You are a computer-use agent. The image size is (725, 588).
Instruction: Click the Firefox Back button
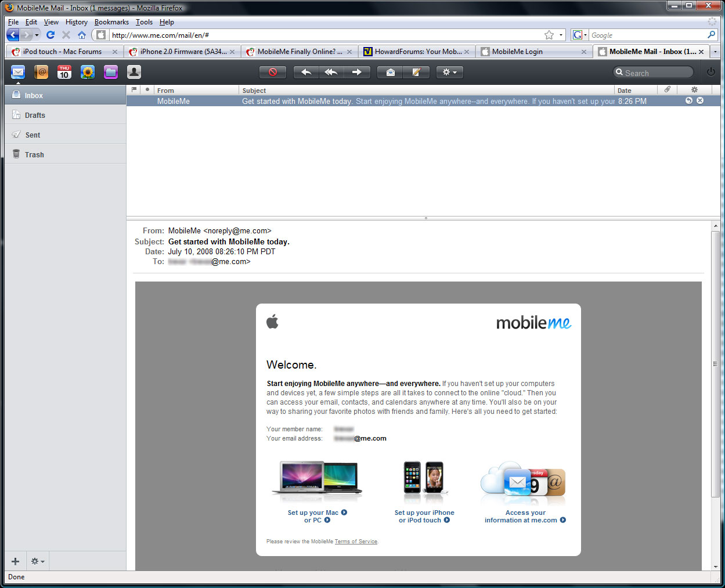(13, 35)
